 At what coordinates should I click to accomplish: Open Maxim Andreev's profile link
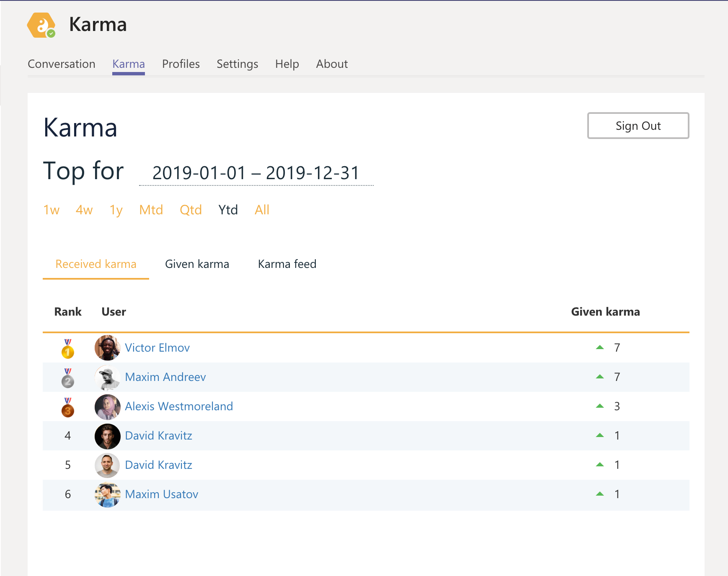(x=165, y=377)
